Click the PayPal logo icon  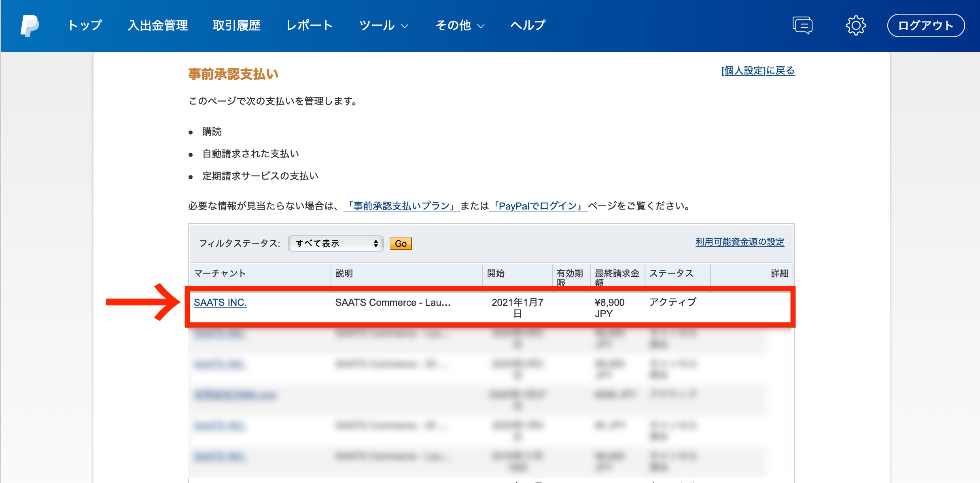[30, 25]
